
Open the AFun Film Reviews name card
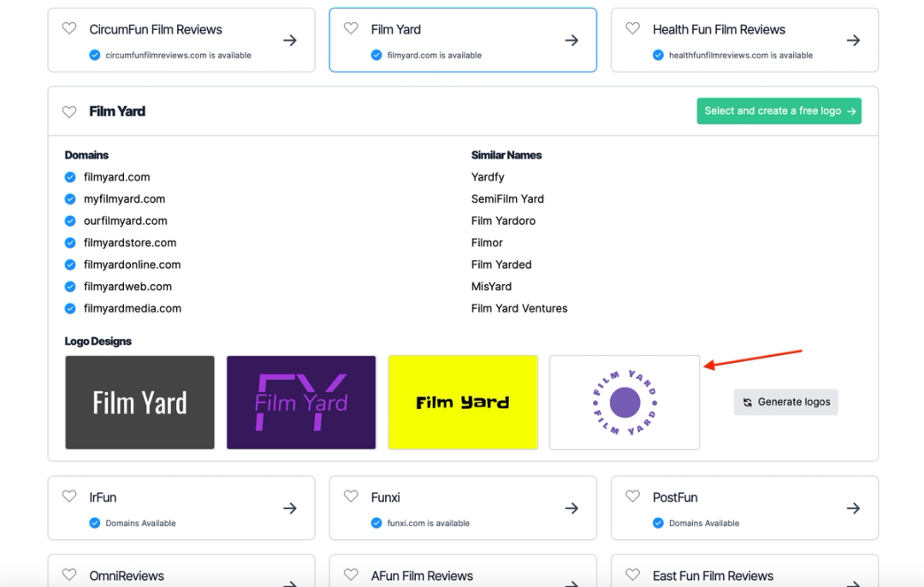(x=463, y=571)
